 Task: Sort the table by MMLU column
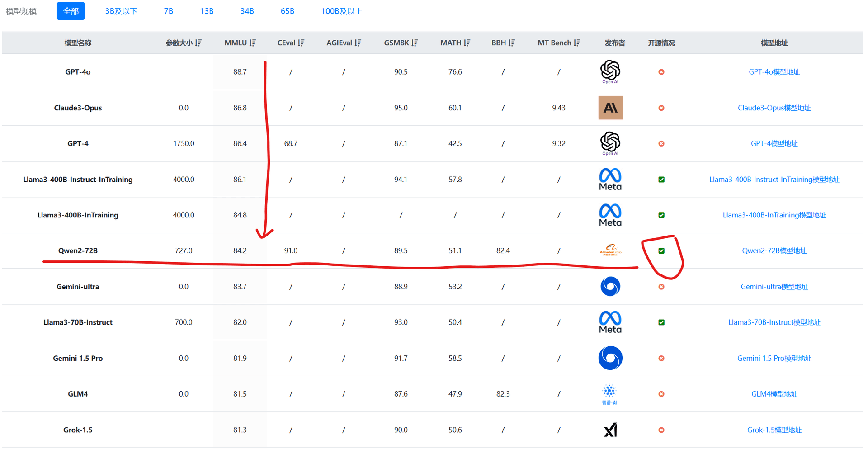pyautogui.click(x=252, y=43)
